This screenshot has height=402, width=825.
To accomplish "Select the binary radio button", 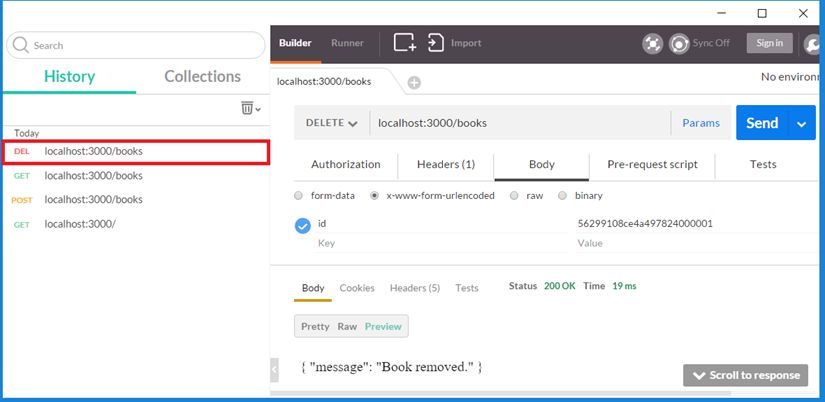I will [562, 196].
